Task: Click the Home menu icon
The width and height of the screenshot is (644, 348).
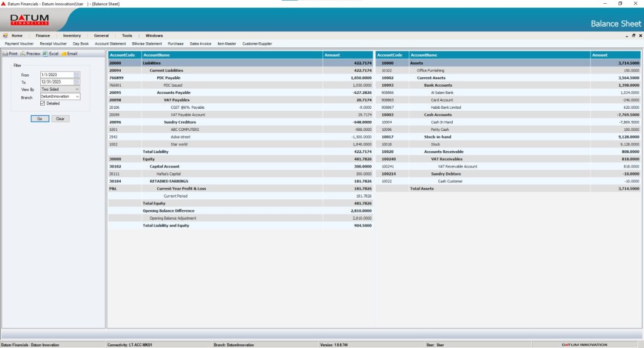Action: (x=6, y=36)
